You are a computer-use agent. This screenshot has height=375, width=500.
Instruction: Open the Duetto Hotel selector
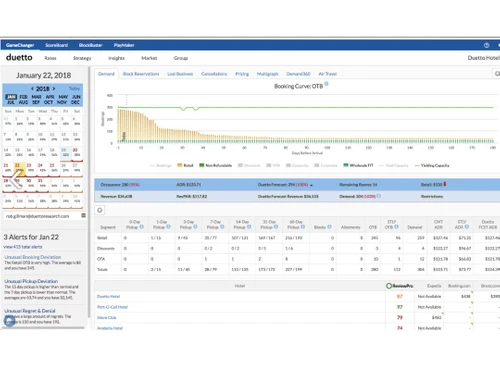point(483,58)
